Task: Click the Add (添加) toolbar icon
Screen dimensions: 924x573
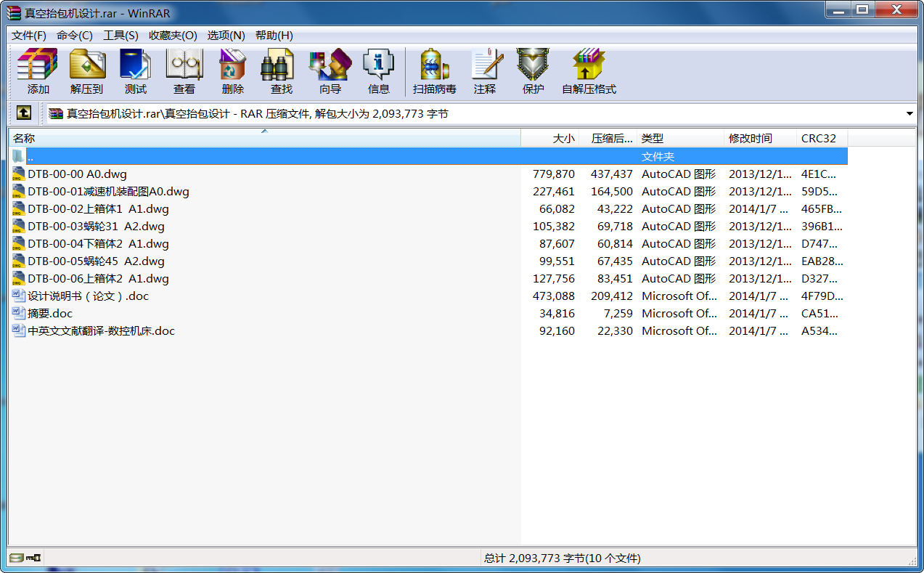Action: [38, 70]
